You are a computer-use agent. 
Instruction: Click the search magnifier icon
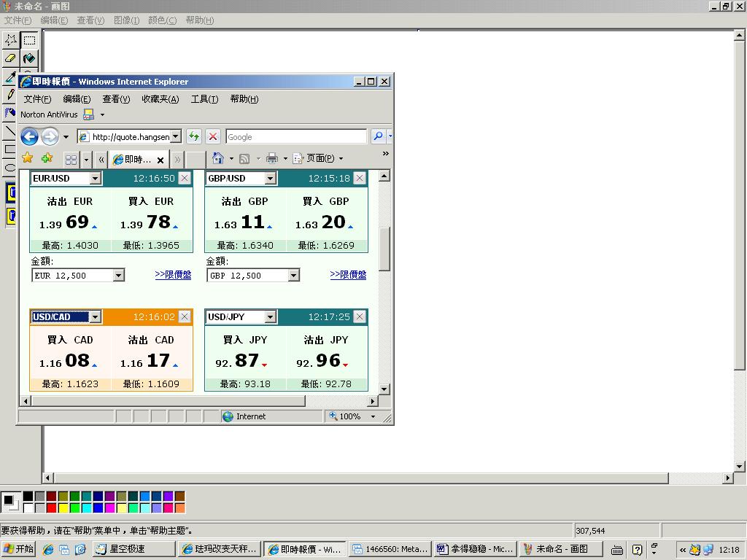[x=377, y=136]
